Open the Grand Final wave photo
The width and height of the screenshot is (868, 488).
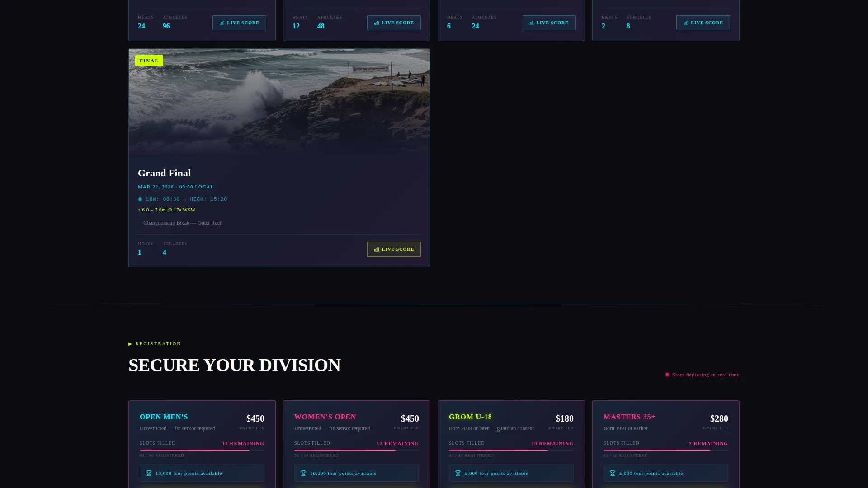tap(279, 103)
